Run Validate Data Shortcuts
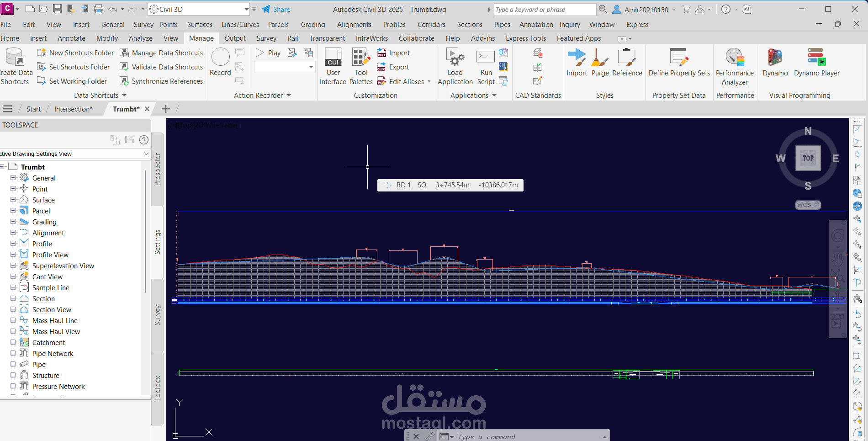868x441 pixels. tap(161, 67)
